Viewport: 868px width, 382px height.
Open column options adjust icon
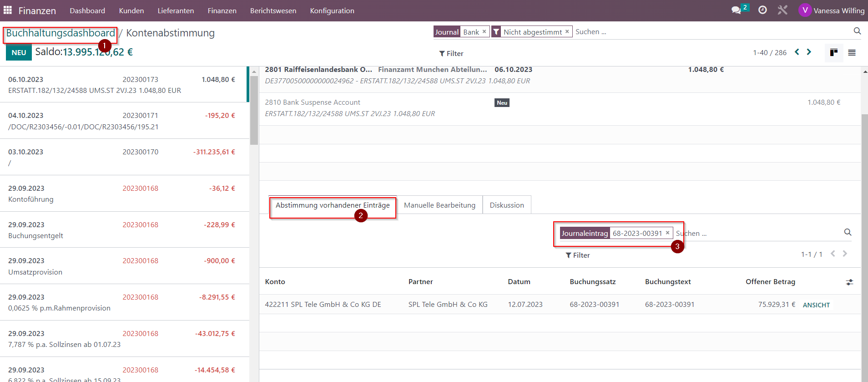(849, 282)
